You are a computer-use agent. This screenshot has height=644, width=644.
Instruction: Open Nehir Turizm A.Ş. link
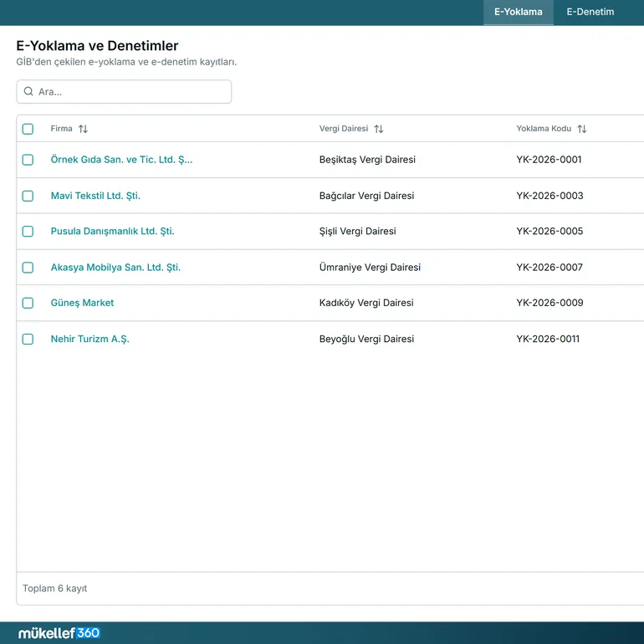[x=90, y=340]
